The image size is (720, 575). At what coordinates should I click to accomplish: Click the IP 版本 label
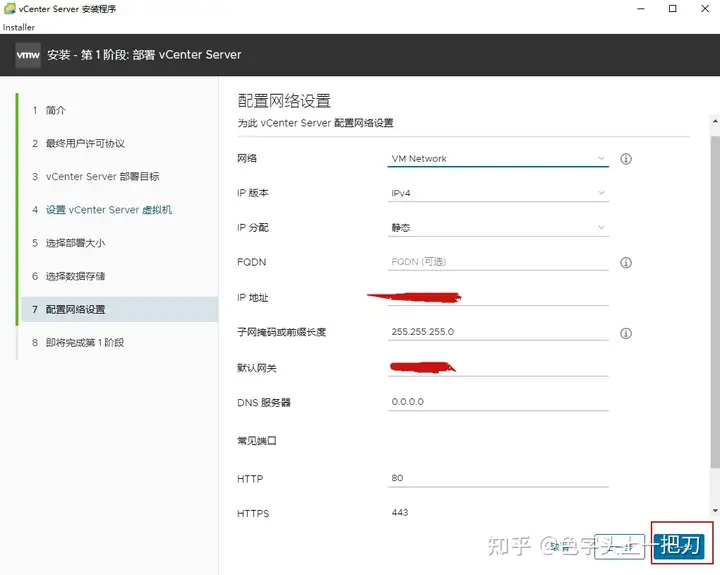pyautogui.click(x=253, y=193)
